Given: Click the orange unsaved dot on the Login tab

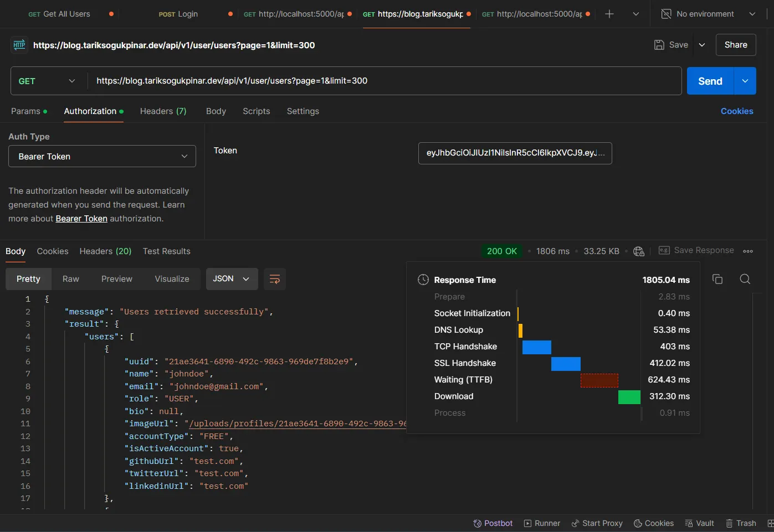Looking at the screenshot, I should click(230, 14).
